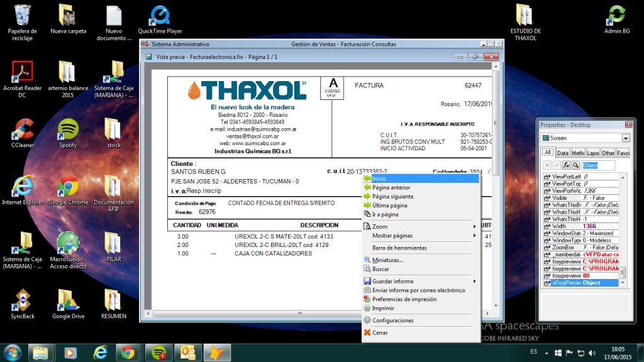
Task: Select the Google Drive desktop shortcut
Action: click(68, 304)
